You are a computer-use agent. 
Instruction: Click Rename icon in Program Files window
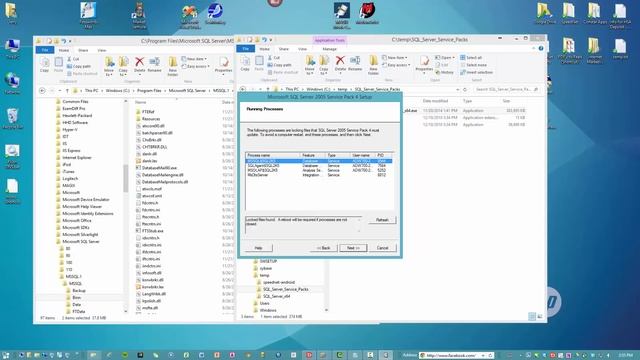coord(154,62)
